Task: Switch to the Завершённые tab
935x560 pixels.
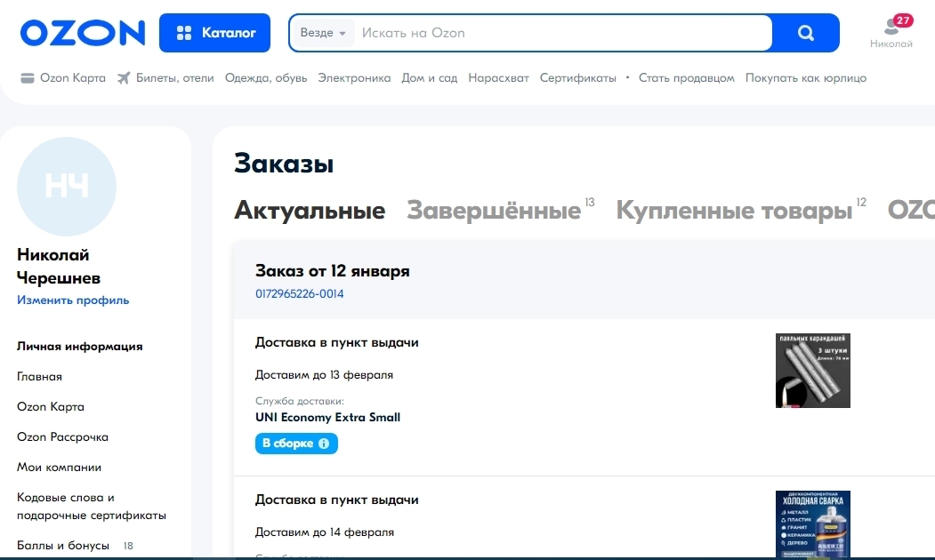Action: tap(492, 211)
